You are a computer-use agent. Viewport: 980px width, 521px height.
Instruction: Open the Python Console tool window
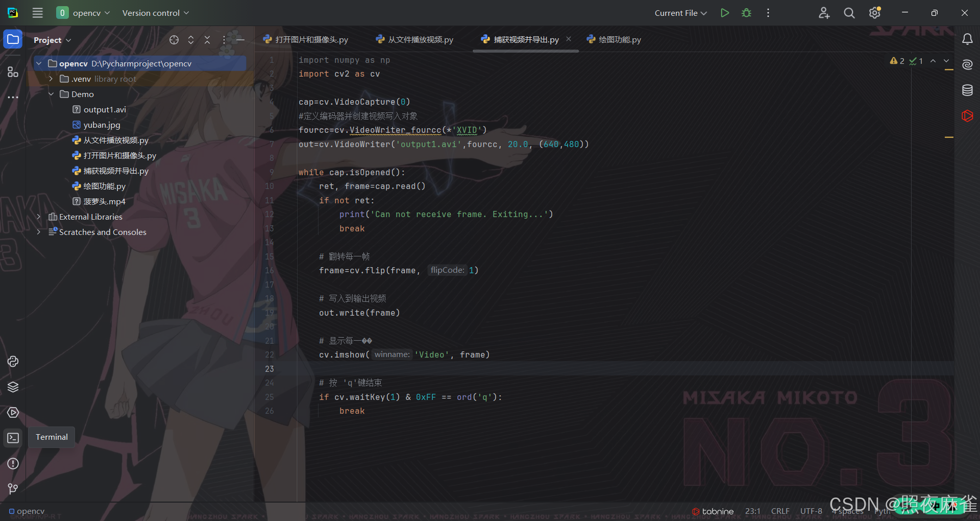pos(13,362)
